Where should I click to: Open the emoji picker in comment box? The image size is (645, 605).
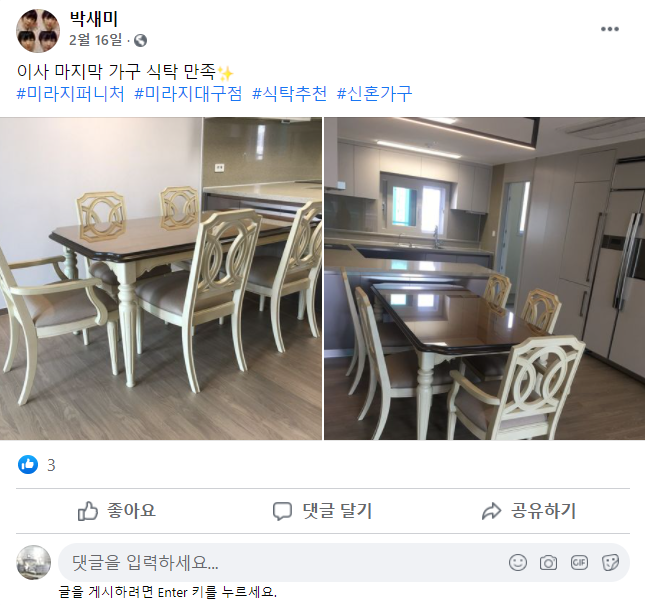point(517,562)
